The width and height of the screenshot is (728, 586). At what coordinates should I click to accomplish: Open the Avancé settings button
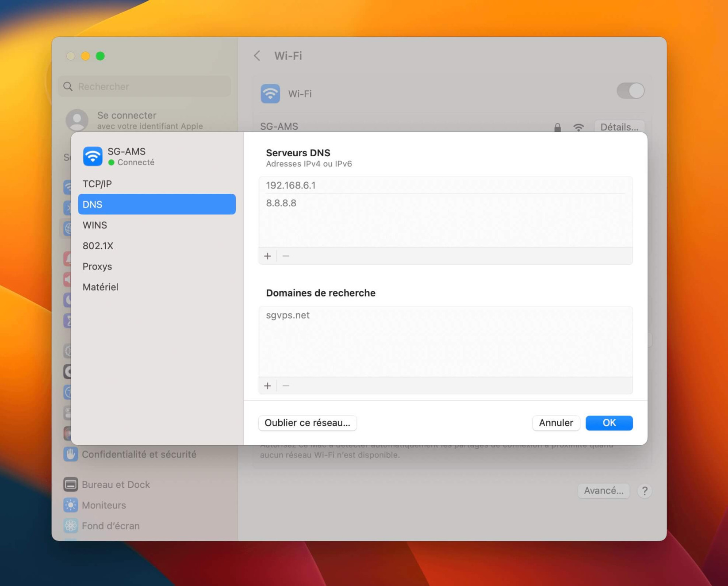point(603,490)
